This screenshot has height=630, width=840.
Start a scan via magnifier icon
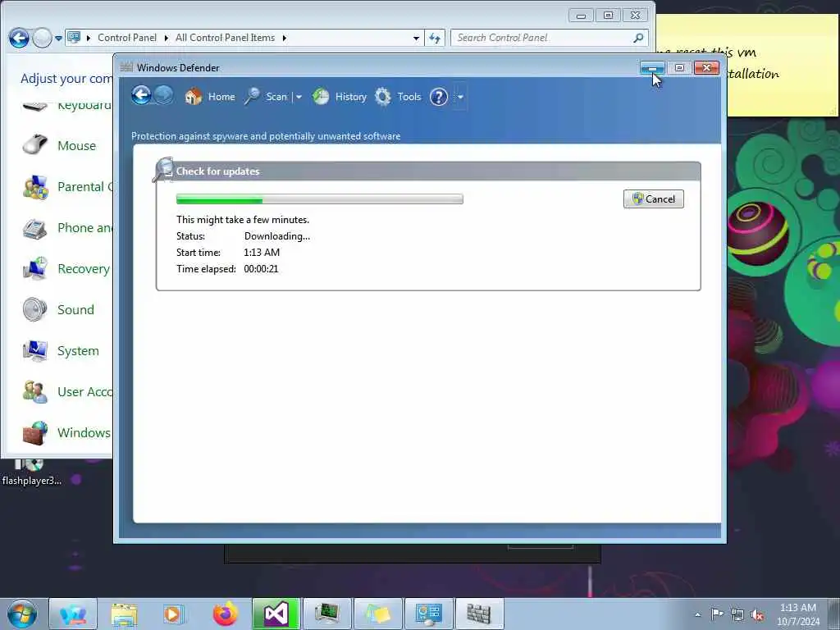253,97
